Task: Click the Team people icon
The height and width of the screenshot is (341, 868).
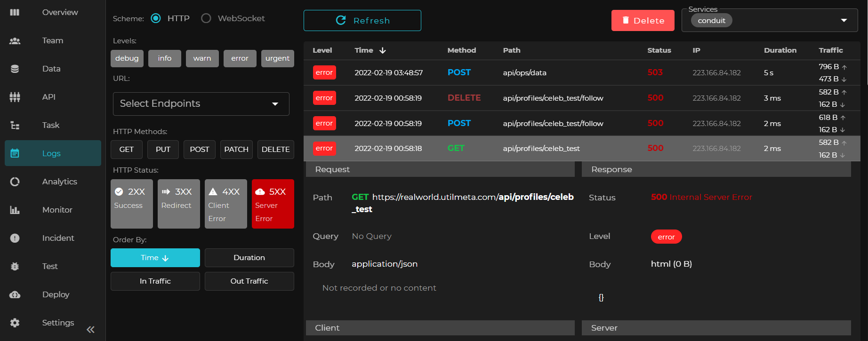Action: [x=15, y=40]
